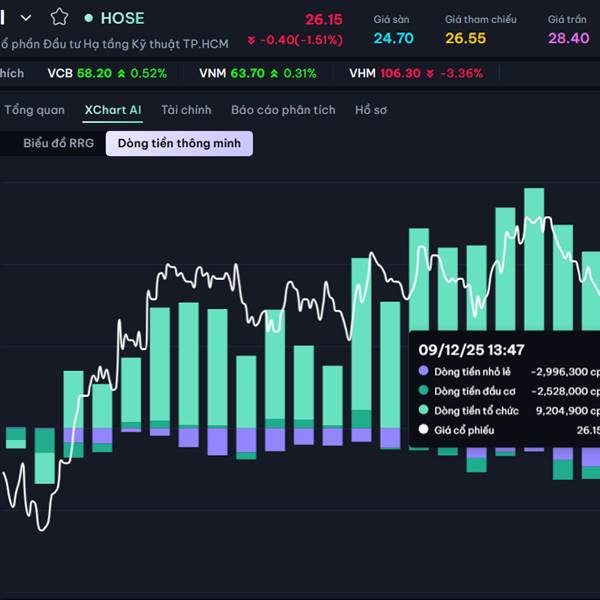The width and height of the screenshot is (600, 600).
Task: Click the Giá trần value 28.40
Action: (x=568, y=38)
